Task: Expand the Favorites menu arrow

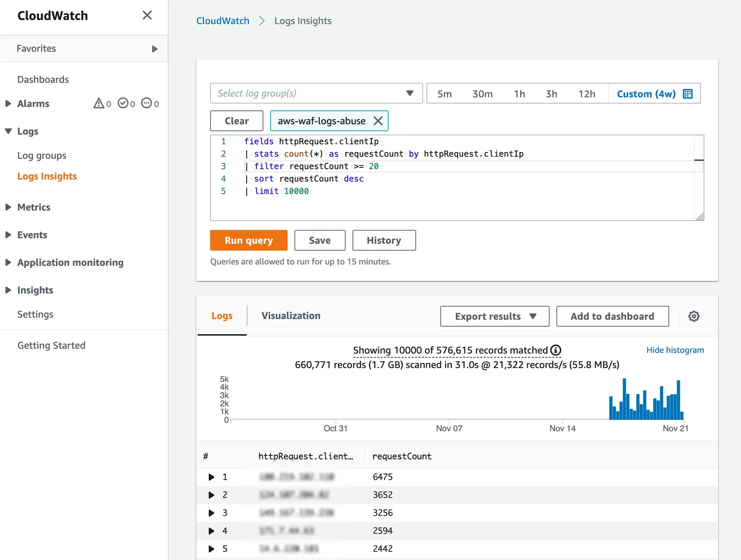Action: coord(154,49)
